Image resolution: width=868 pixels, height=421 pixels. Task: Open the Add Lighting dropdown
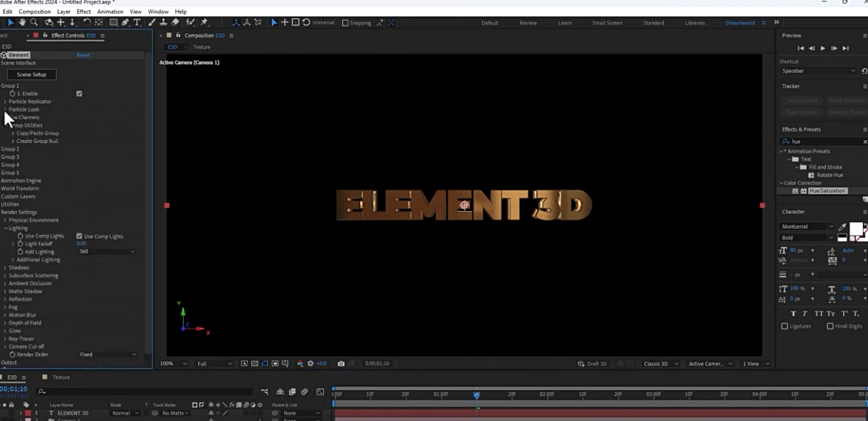[x=107, y=252]
